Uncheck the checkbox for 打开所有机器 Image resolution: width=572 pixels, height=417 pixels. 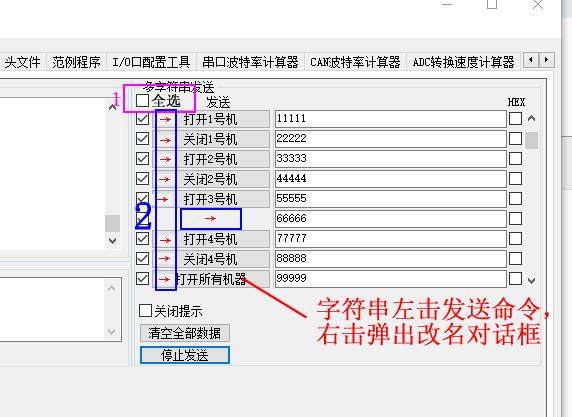142,279
